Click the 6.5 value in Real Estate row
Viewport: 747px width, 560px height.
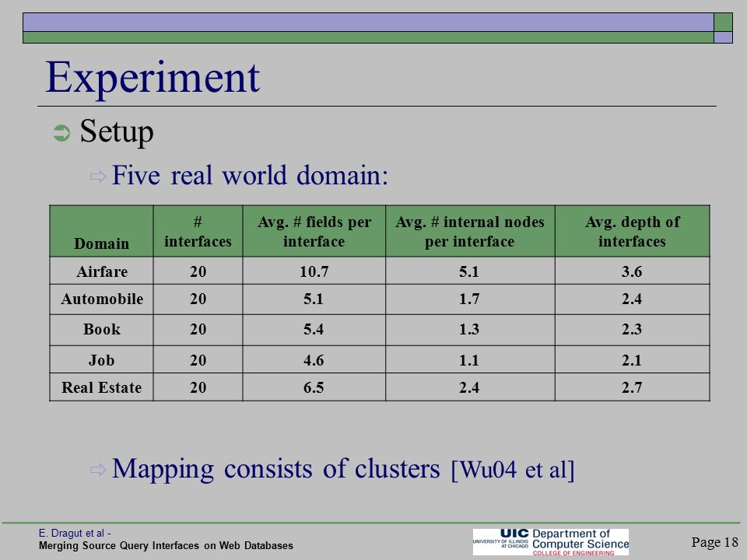314,387
